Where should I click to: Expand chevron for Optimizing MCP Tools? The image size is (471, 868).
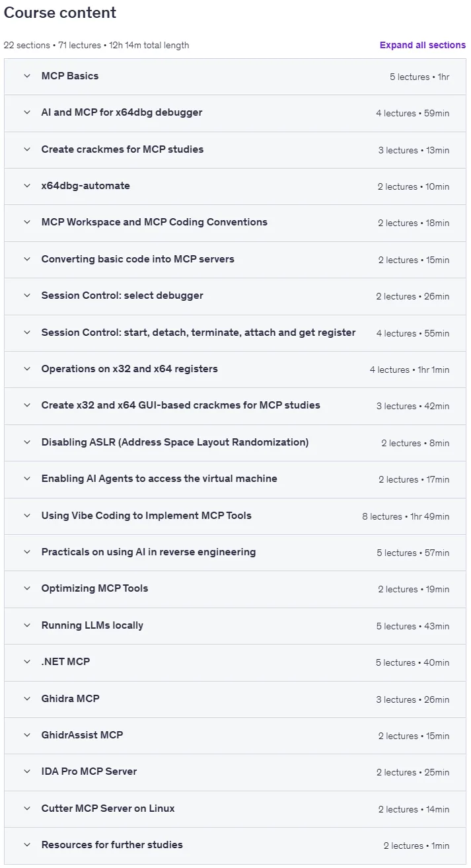(27, 588)
